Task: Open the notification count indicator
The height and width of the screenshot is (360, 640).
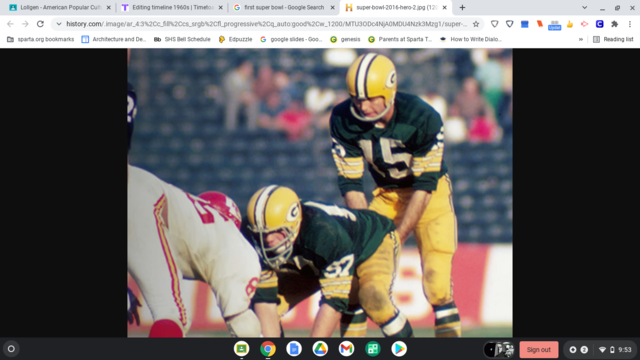Action: [584, 350]
